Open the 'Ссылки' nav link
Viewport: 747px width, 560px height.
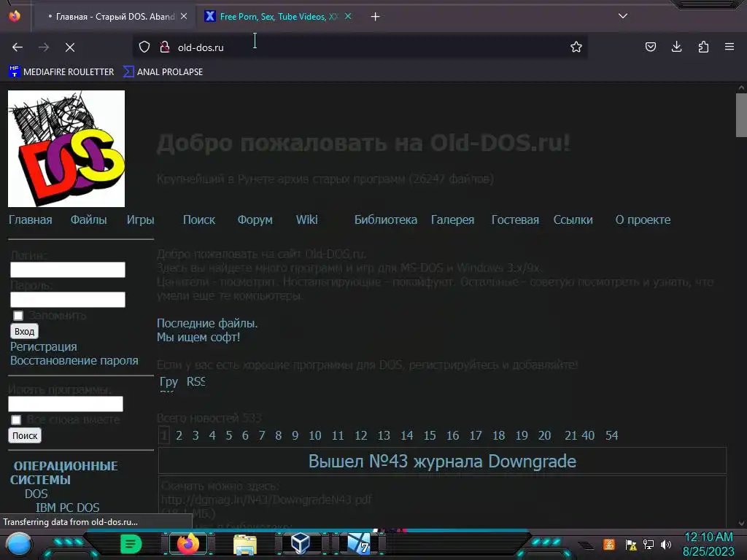tap(573, 219)
